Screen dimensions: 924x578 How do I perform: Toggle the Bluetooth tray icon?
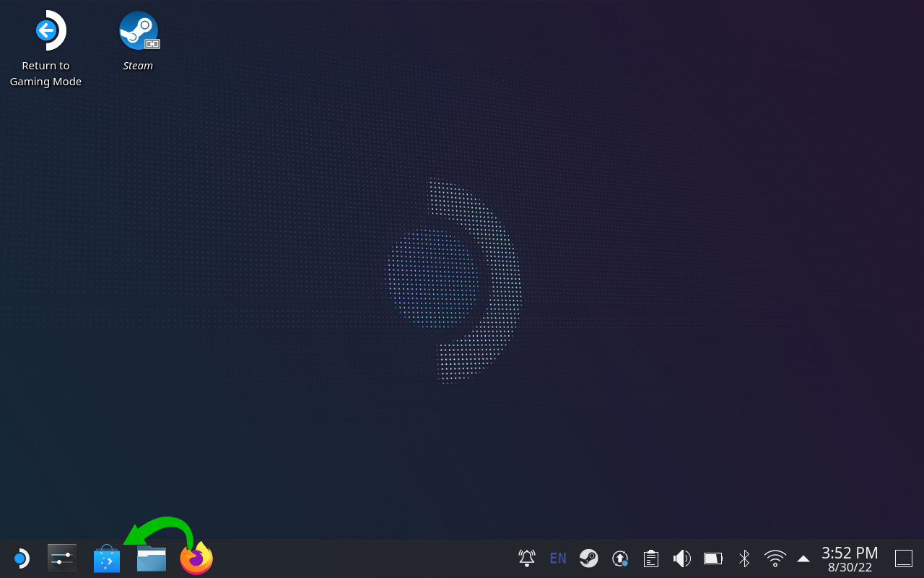pos(744,558)
